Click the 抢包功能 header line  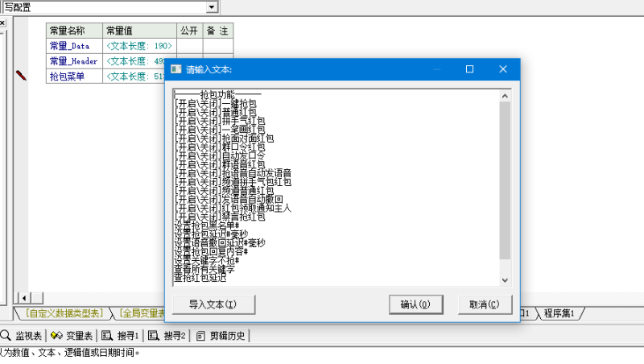[x=217, y=95]
